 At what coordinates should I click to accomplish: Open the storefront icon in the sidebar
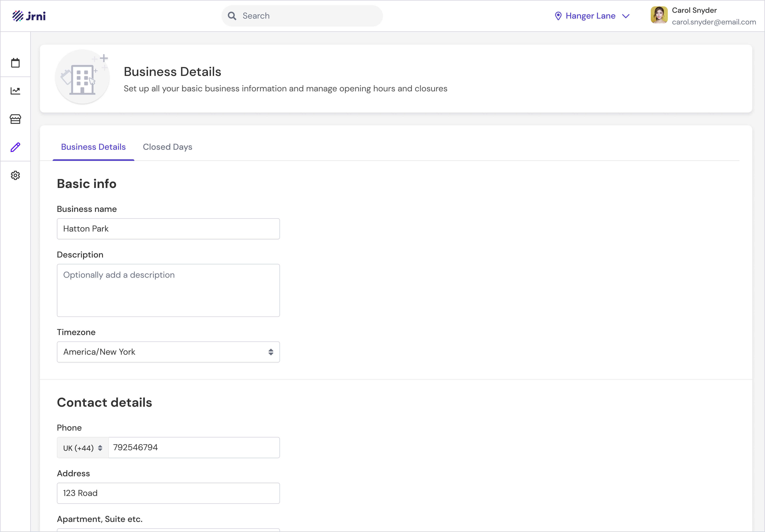15,119
